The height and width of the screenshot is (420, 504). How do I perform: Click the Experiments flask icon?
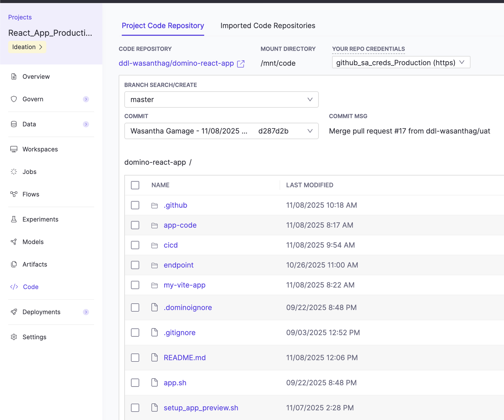pos(14,219)
